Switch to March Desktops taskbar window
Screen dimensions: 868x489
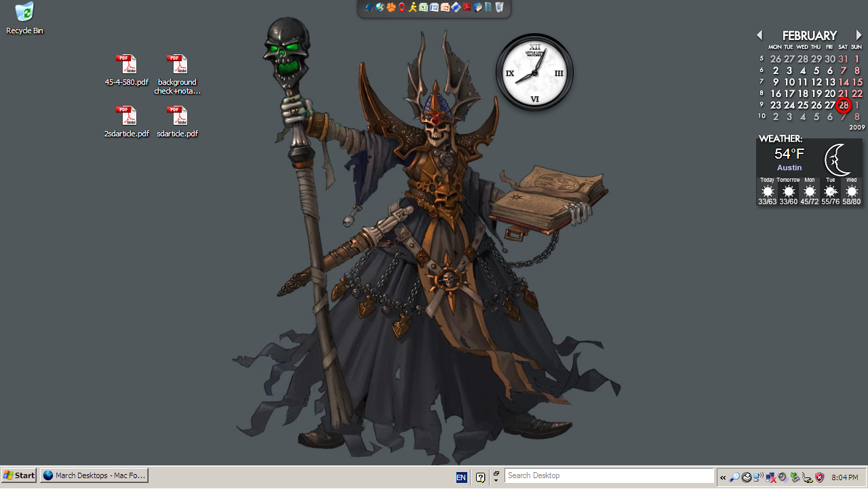(94, 475)
